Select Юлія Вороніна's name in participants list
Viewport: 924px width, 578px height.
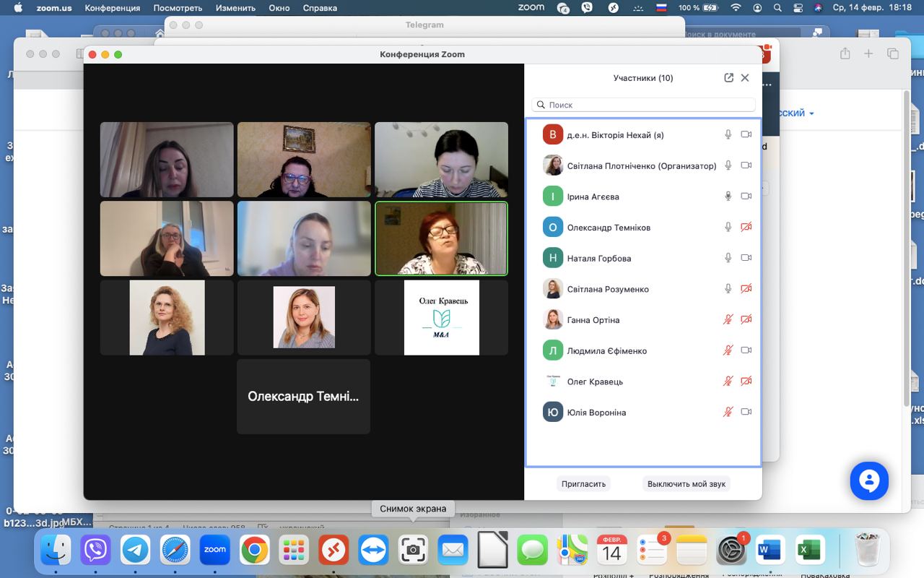click(596, 413)
